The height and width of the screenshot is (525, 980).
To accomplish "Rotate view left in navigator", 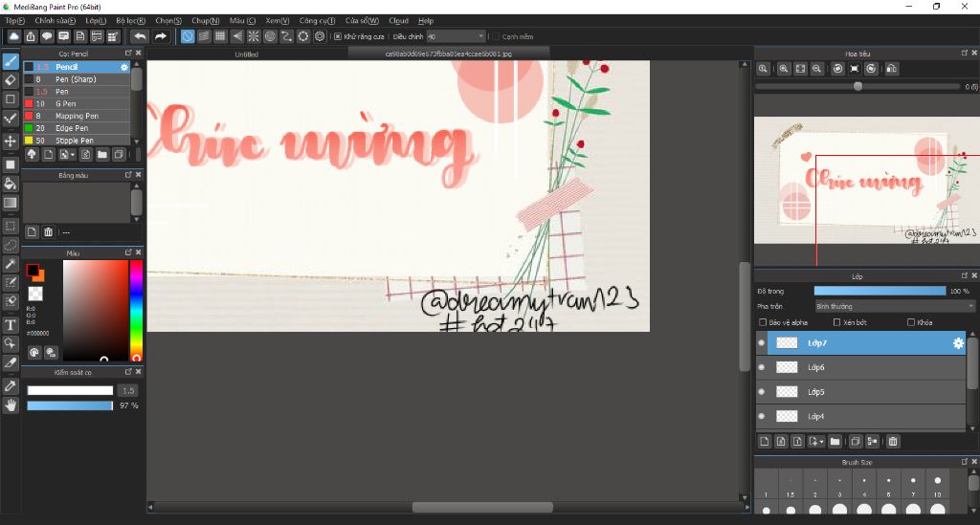I will pos(838,69).
